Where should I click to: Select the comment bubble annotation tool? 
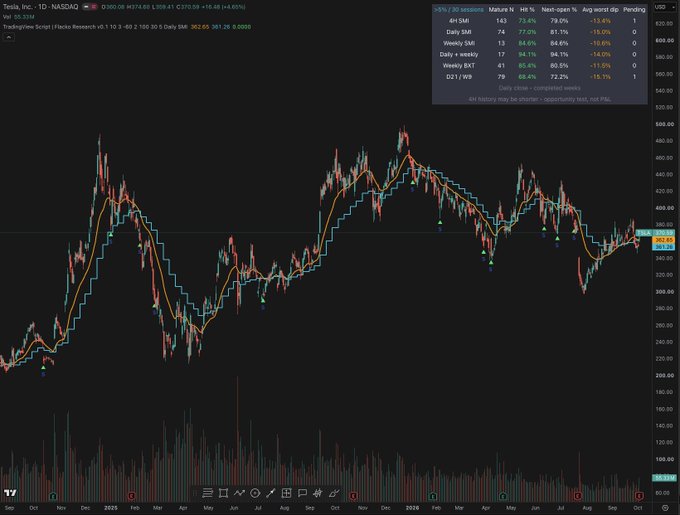click(302, 493)
